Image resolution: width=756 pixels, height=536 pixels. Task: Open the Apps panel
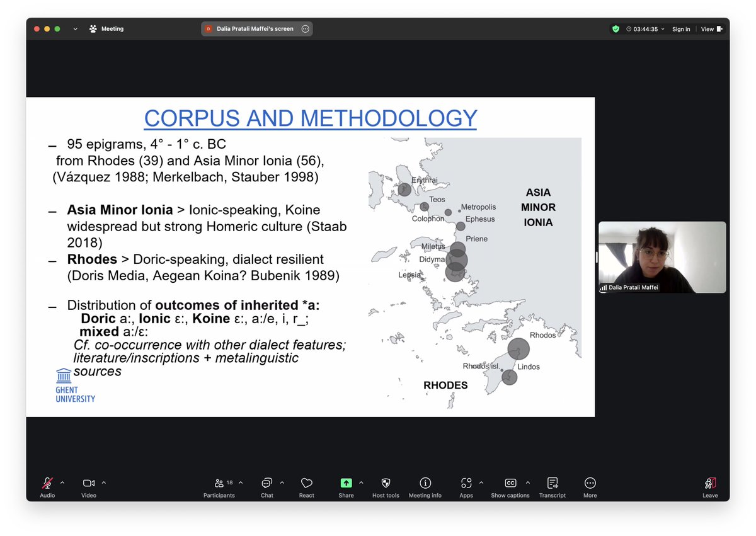pos(466,482)
